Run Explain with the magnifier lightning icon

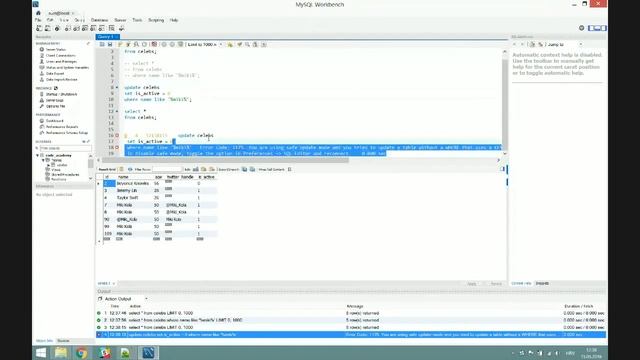point(136,44)
